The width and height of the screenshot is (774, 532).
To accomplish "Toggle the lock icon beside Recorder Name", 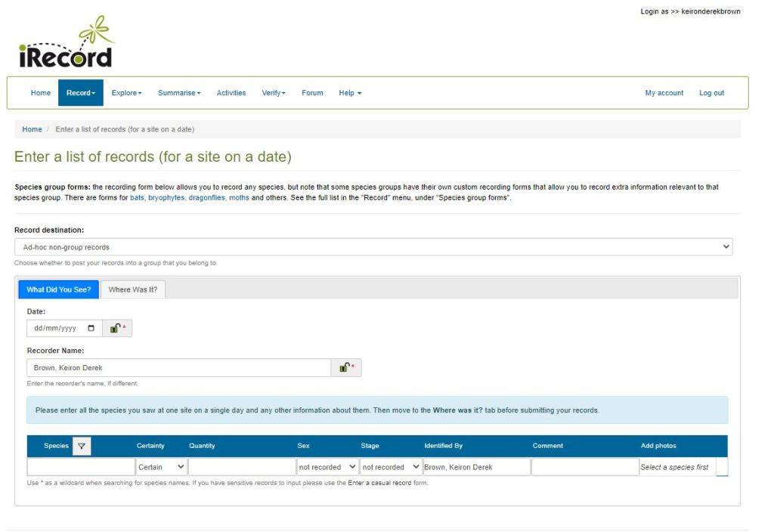I will click(345, 368).
